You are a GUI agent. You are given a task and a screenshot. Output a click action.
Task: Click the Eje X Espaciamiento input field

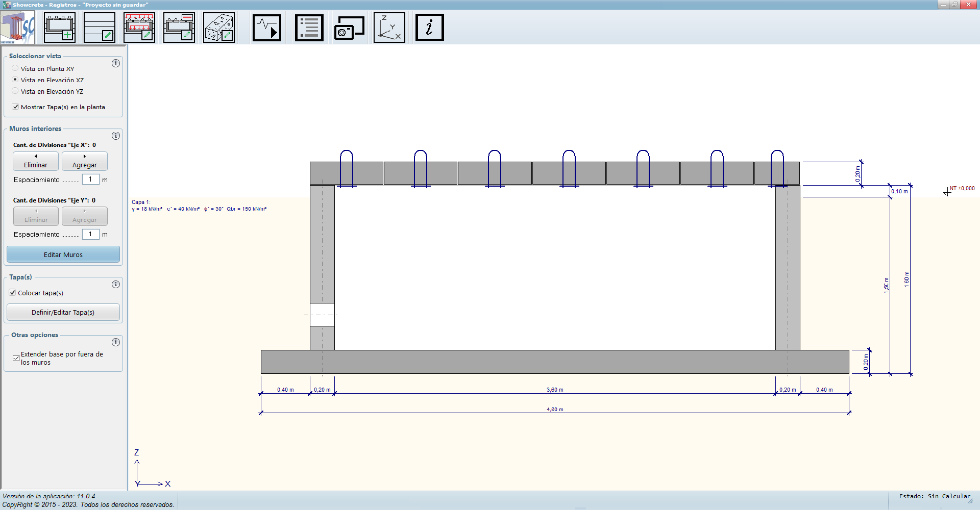[x=90, y=180]
